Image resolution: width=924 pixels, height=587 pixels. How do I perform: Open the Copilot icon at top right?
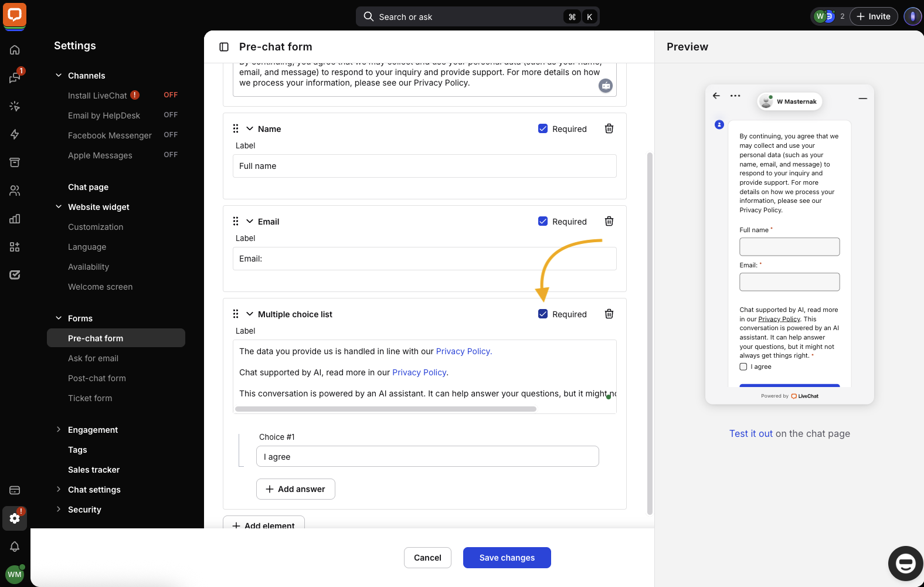pos(912,16)
